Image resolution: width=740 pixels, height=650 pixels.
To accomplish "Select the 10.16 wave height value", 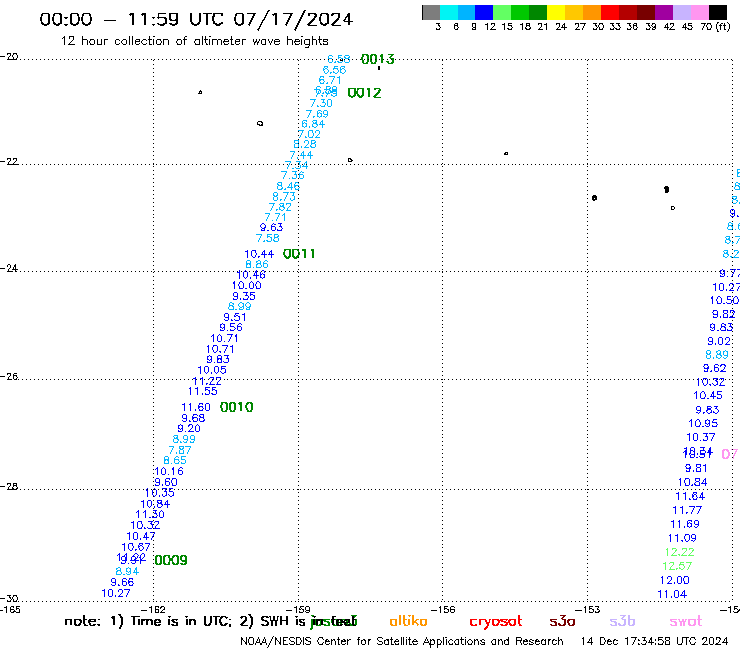I will [x=169, y=472].
